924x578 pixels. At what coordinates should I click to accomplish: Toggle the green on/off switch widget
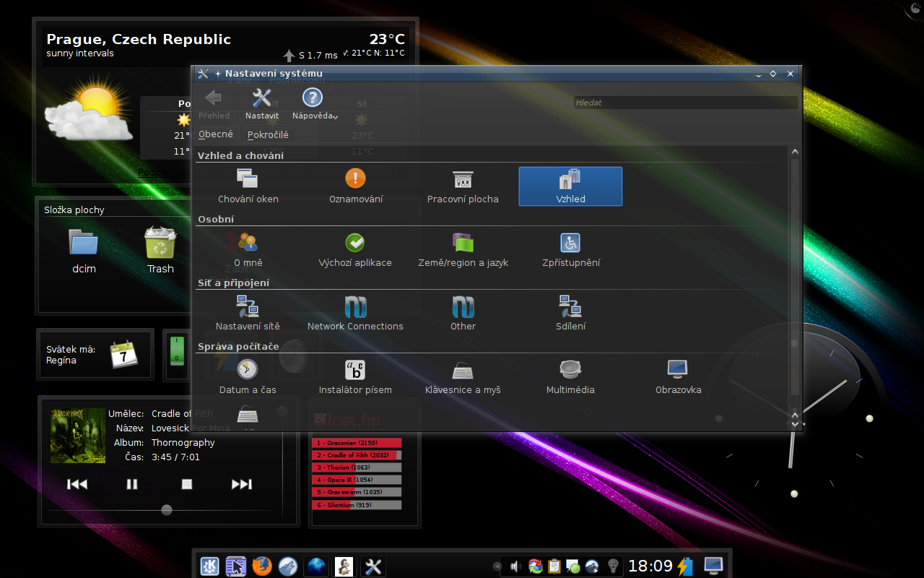pyautogui.click(x=177, y=350)
